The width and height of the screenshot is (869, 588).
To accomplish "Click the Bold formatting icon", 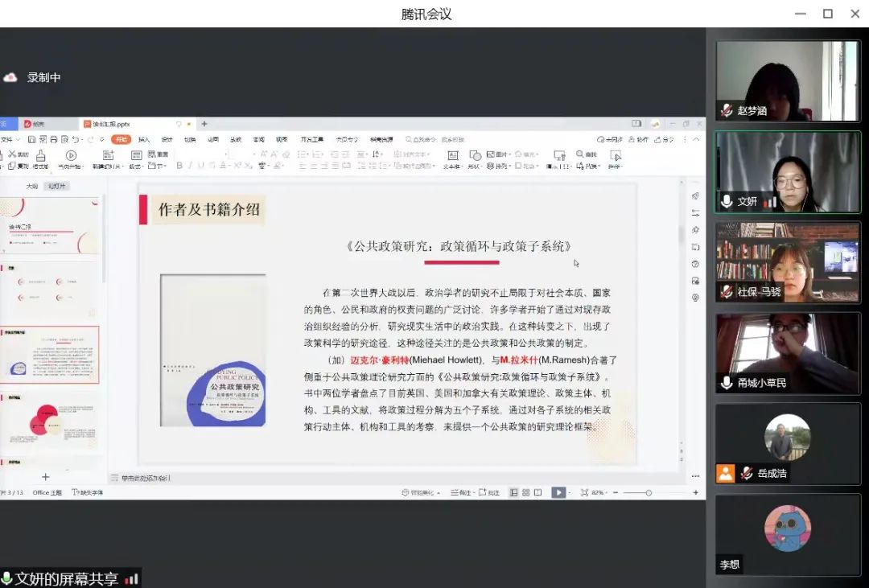I will (x=179, y=166).
